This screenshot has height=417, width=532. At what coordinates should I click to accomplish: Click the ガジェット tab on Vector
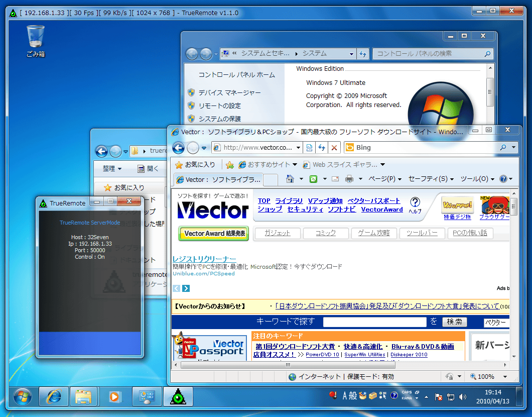coord(277,233)
